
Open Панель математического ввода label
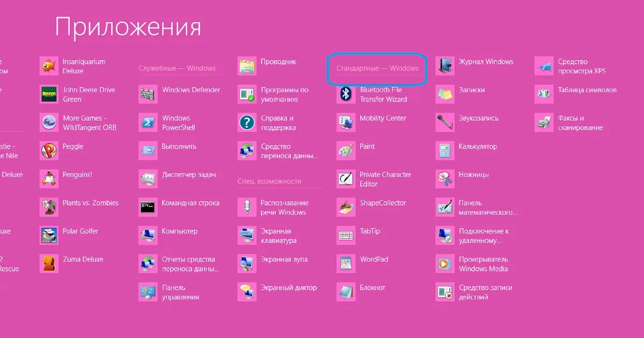coord(488,208)
